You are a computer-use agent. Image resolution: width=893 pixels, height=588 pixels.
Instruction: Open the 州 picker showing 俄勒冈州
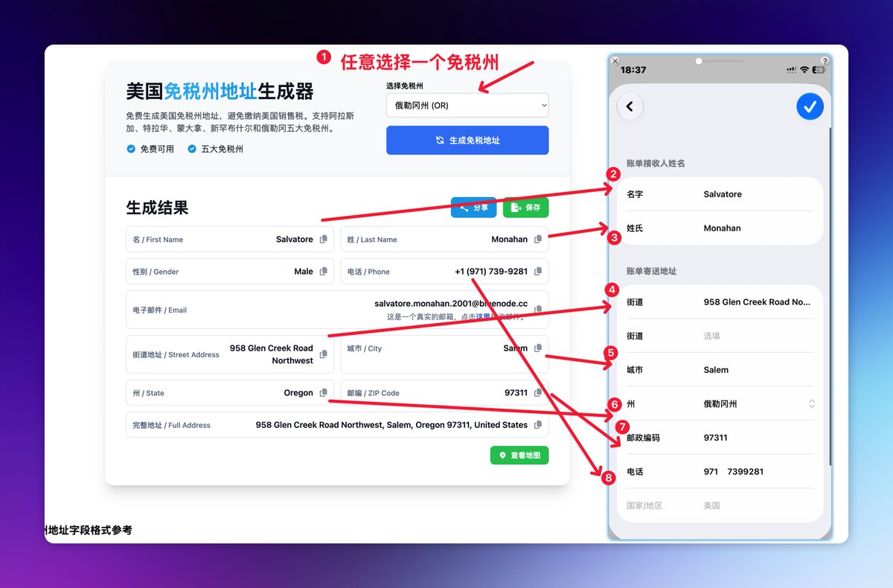tap(720, 403)
